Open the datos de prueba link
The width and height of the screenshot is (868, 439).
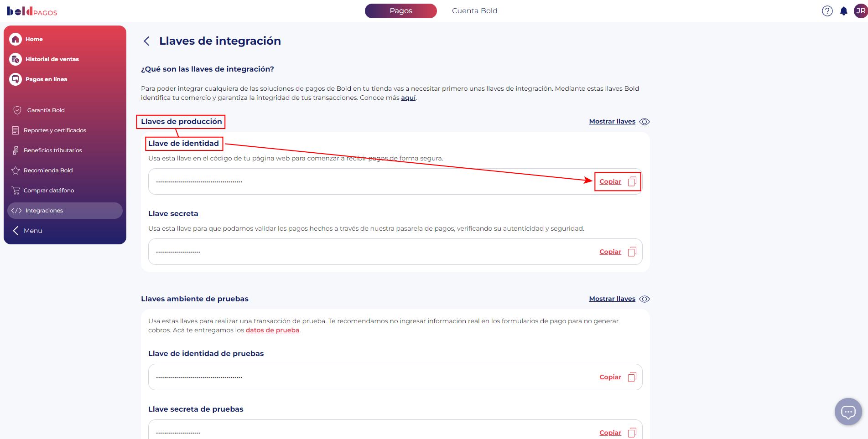point(272,331)
